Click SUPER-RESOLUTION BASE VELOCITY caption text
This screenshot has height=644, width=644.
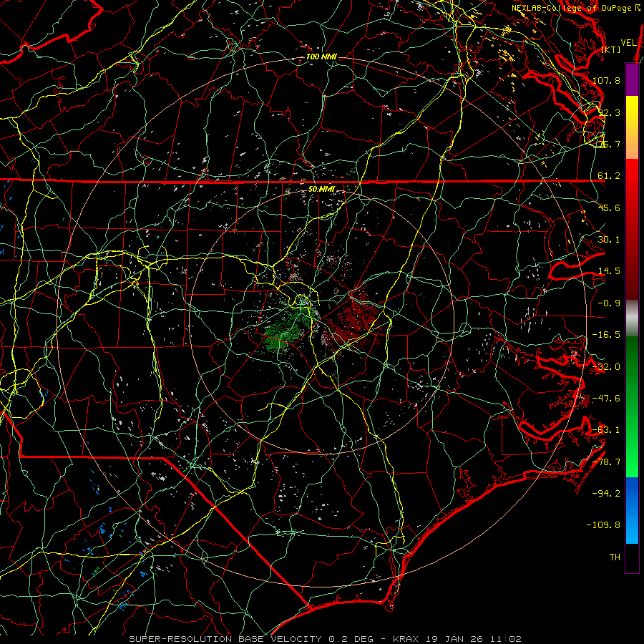pos(225,639)
